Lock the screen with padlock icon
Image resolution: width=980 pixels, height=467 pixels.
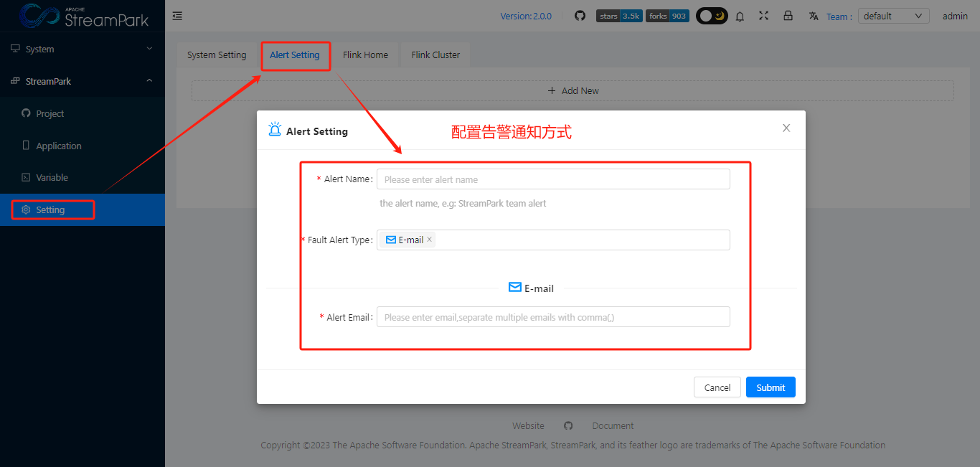(x=788, y=16)
